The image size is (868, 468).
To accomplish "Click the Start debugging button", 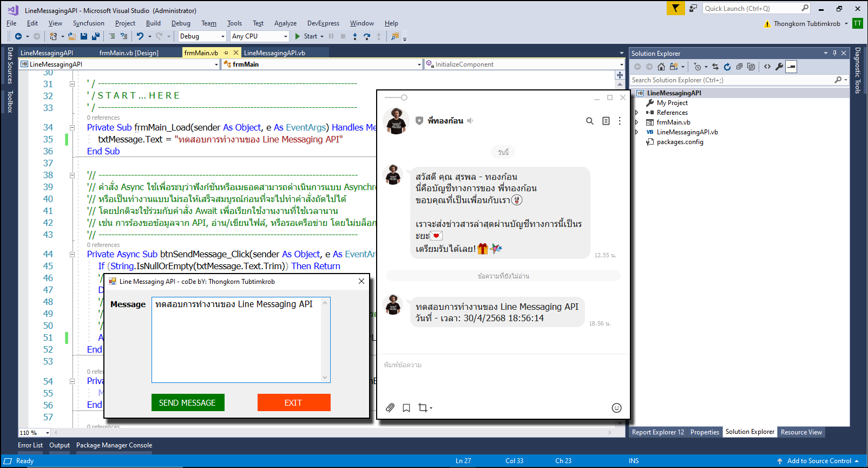I will coord(306,36).
